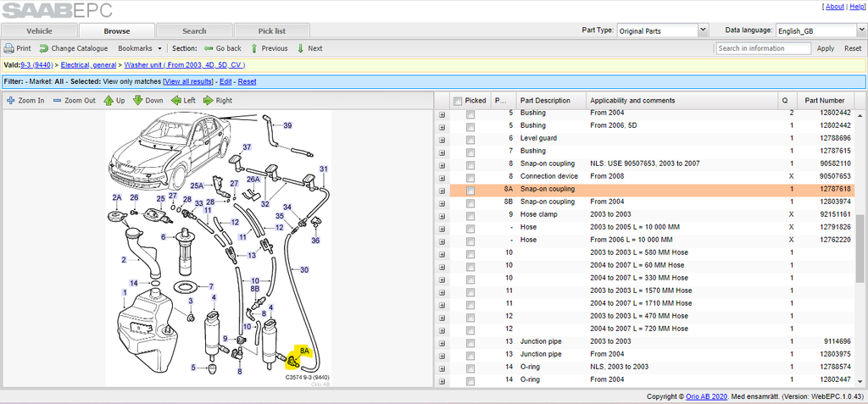This screenshot has width=868, height=404.
Task: Click the Zoom Out minus icon
Action: coord(57,101)
